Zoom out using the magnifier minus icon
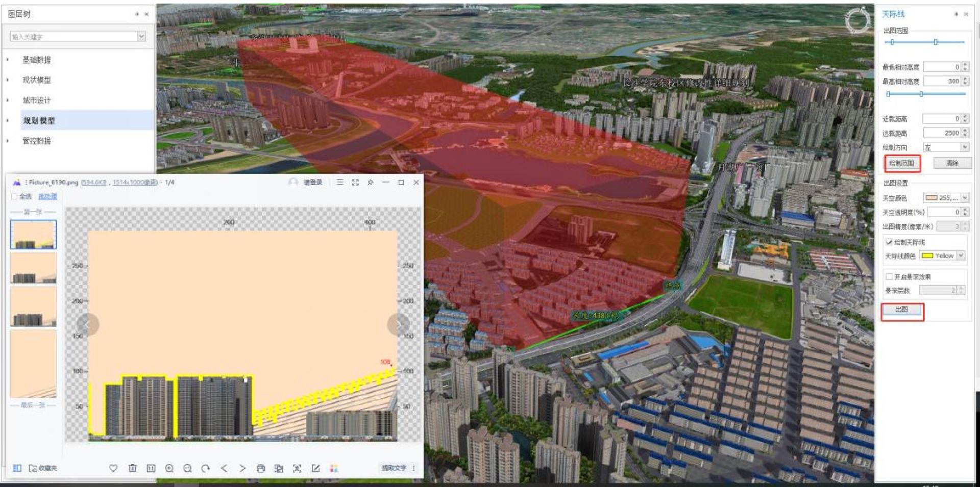This screenshot has height=487, width=980. click(187, 468)
